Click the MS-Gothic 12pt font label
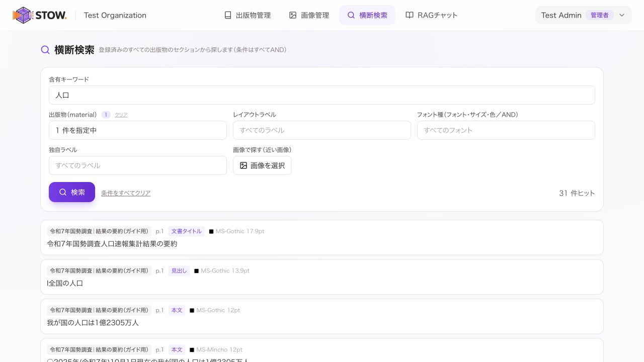This screenshot has height=362, width=644. [x=218, y=310]
